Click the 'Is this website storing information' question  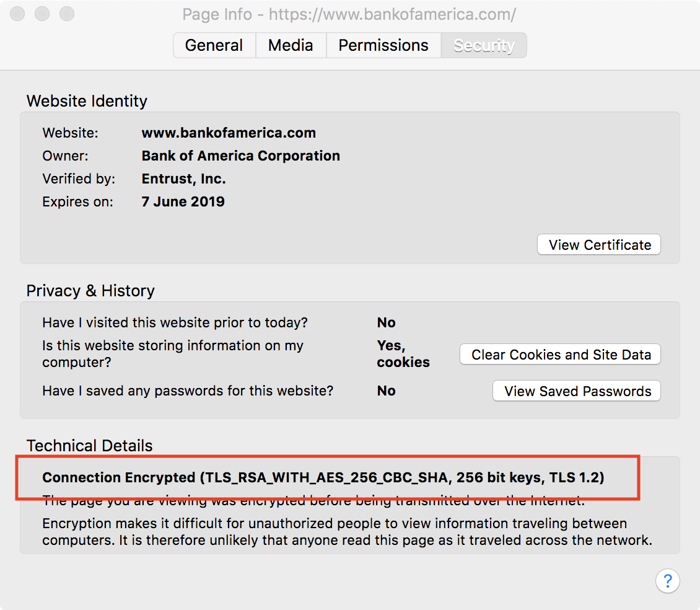(173, 353)
